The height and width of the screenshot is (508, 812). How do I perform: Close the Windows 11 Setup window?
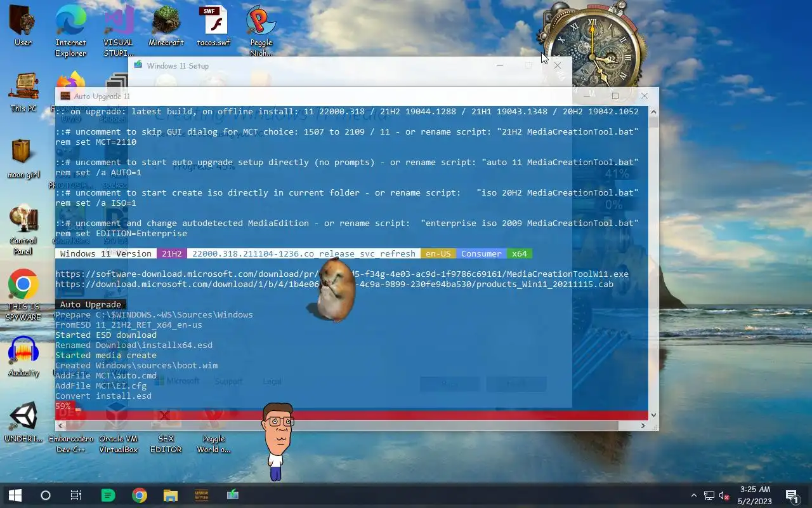pyautogui.click(x=557, y=65)
